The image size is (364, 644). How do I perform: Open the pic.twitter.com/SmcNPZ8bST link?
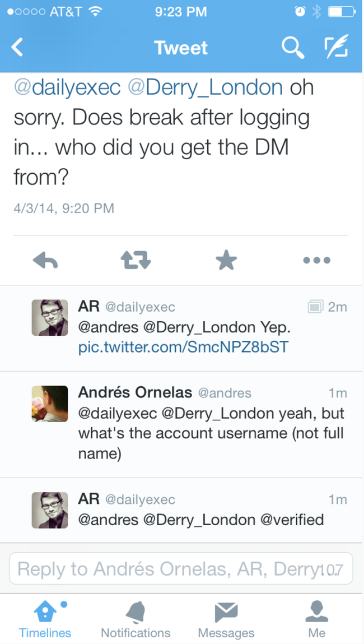[x=183, y=346]
